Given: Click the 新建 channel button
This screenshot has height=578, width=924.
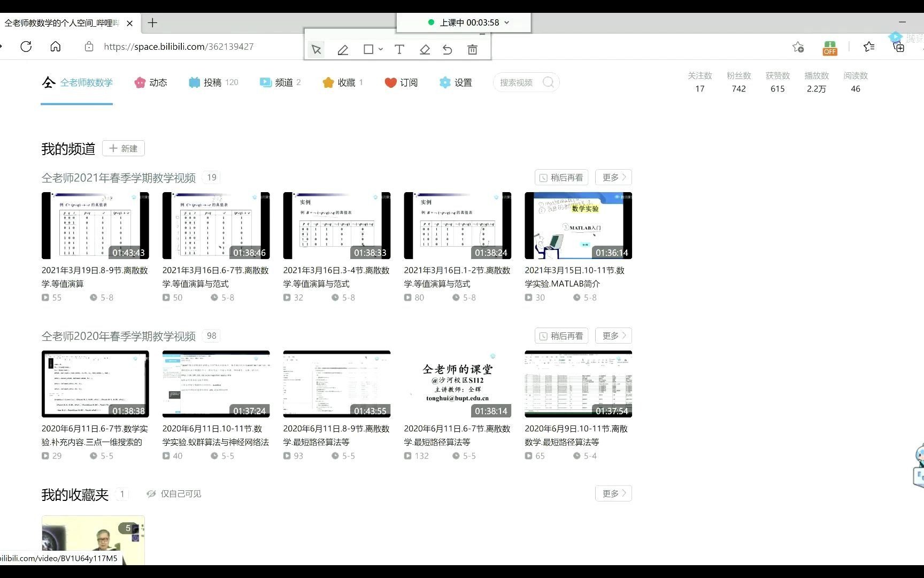Looking at the screenshot, I should pyautogui.click(x=124, y=148).
